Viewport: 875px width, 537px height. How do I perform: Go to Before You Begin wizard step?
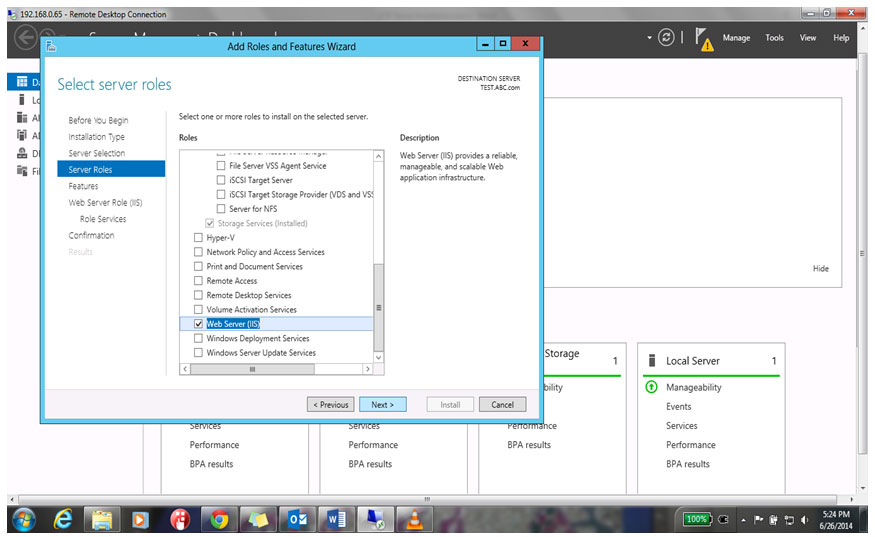[98, 121]
